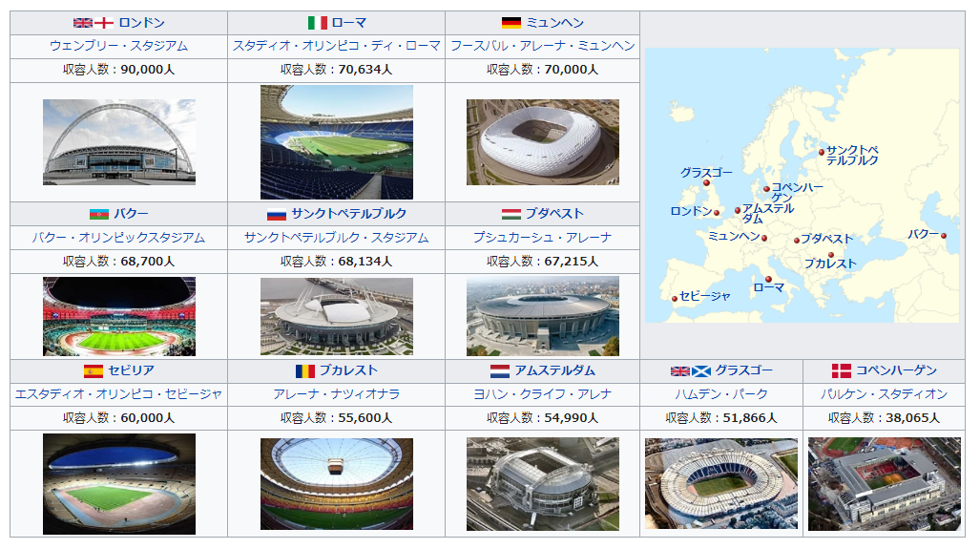
Task: Open the Wembley Stadium arch photo
Action: click(x=118, y=142)
